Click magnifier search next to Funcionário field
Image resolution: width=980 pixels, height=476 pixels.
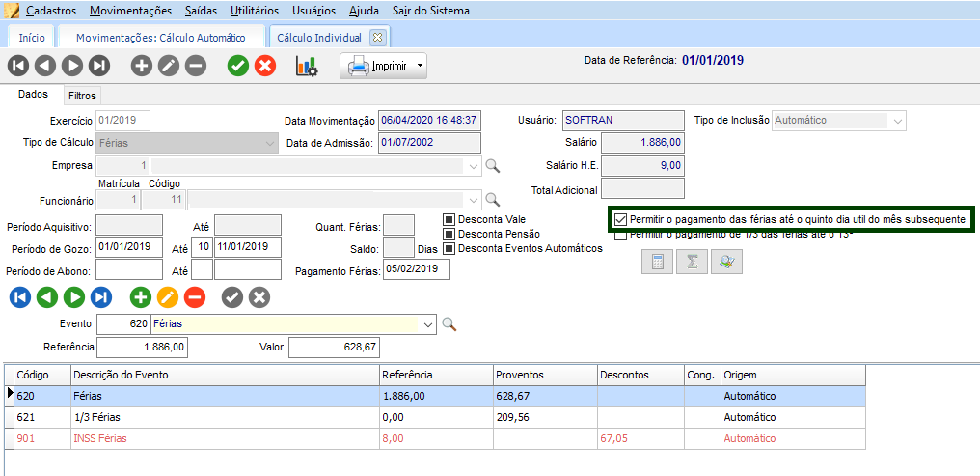pyautogui.click(x=492, y=200)
